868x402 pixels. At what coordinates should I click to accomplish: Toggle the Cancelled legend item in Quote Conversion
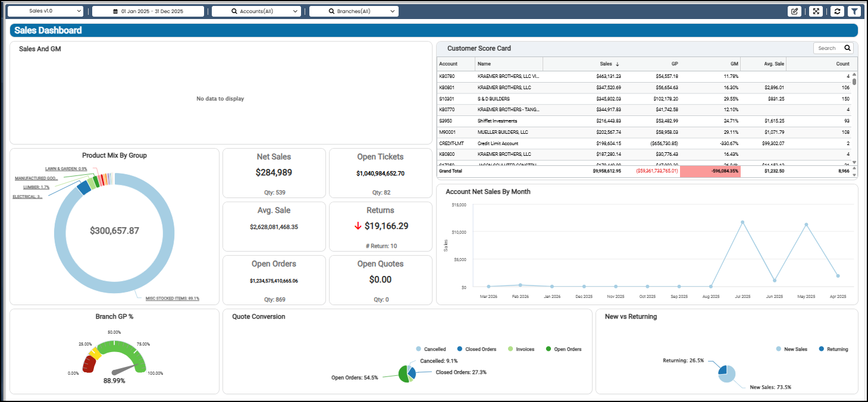click(x=431, y=349)
